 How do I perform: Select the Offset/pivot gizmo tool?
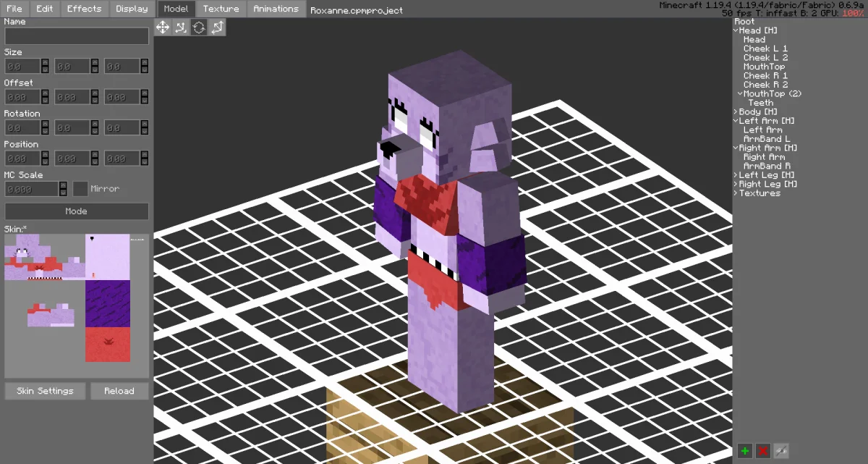217,28
